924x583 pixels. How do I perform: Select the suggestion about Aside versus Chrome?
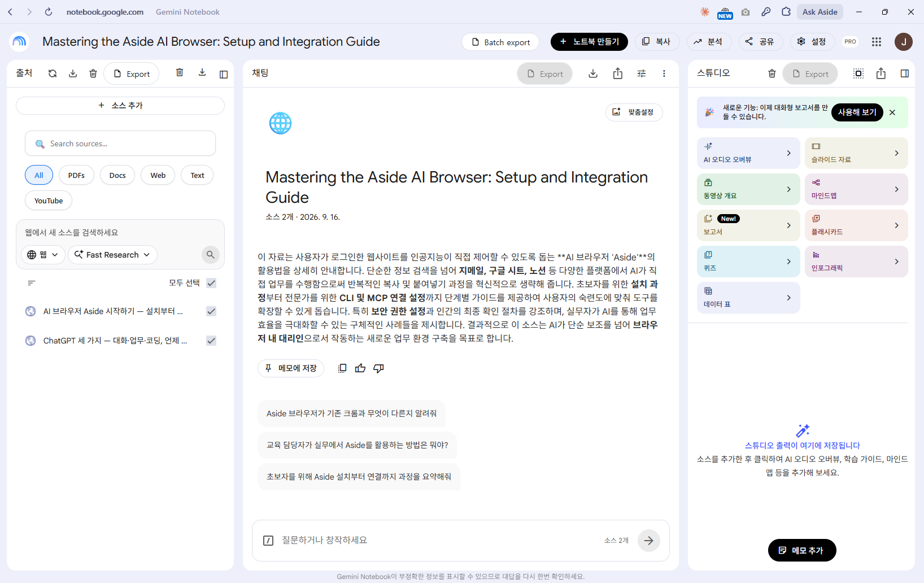tap(351, 414)
